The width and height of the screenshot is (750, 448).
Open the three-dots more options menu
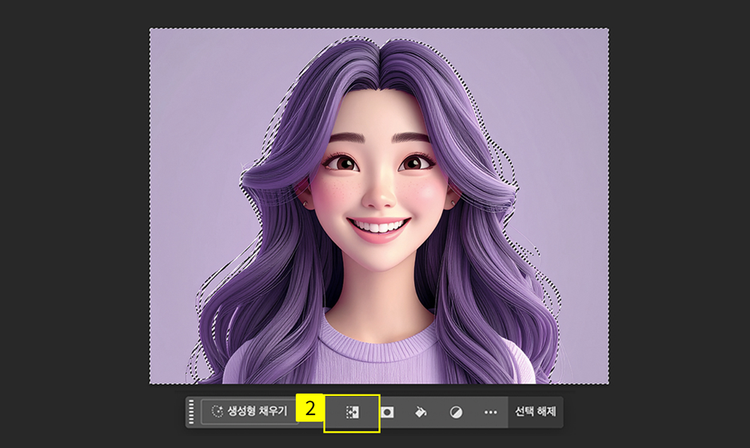[x=491, y=412]
